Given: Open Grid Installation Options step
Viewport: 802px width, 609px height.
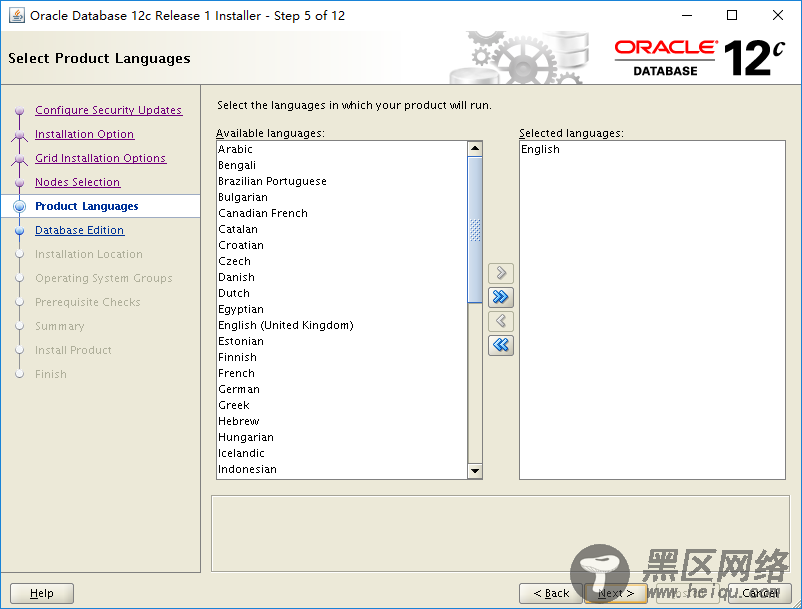Looking at the screenshot, I should click(100, 158).
